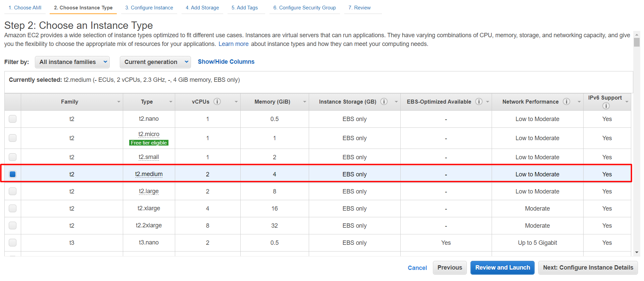Select the t2.small instance checkbox
This screenshot has width=644, height=281.
(x=13, y=157)
